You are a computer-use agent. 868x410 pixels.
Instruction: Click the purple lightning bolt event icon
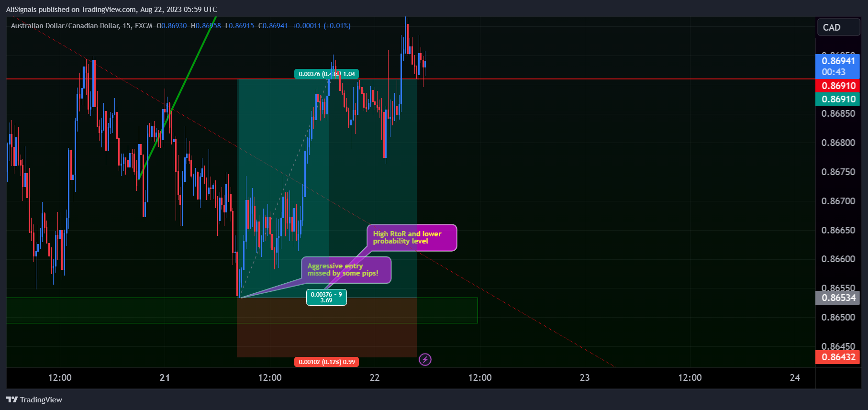425,359
